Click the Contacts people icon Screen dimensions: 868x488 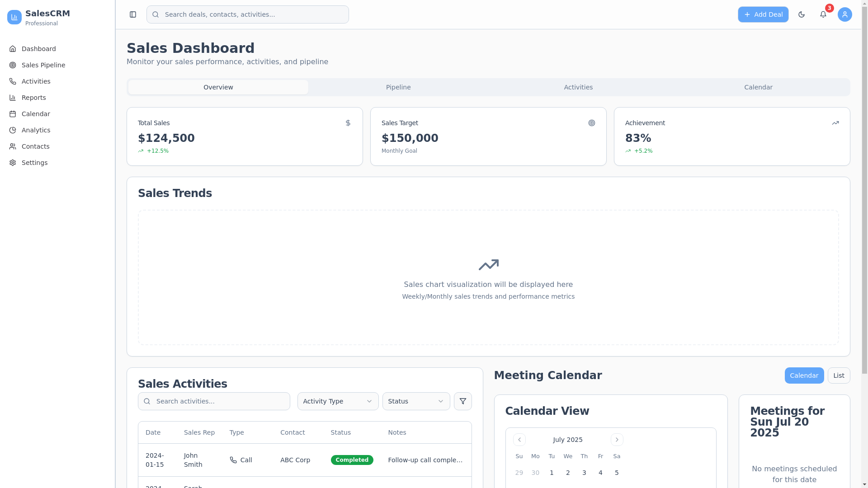(13, 146)
